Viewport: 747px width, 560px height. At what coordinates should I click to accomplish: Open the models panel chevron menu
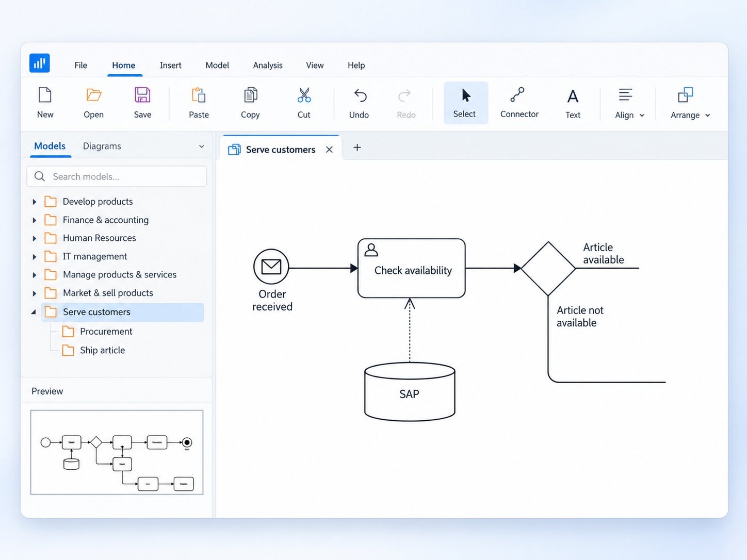click(202, 146)
